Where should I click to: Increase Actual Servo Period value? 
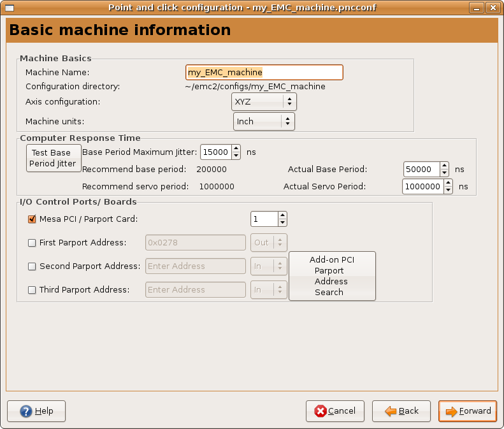coord(447,183)
